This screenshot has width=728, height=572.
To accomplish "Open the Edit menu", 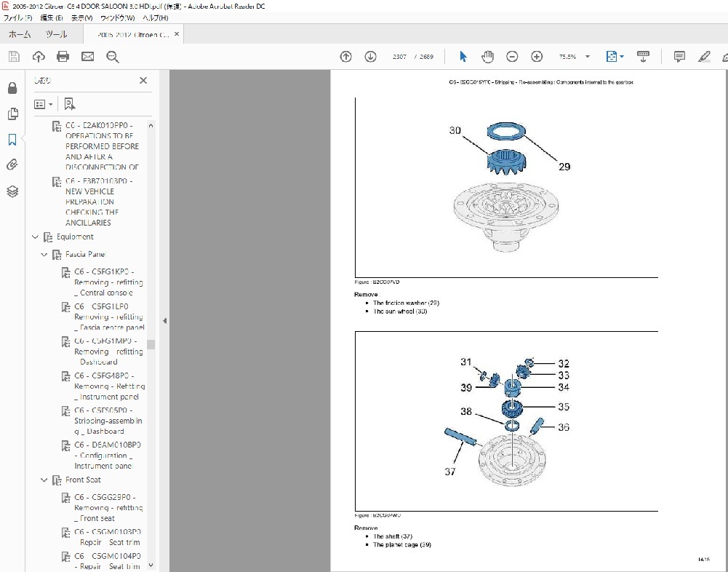I will coord(52,17).
